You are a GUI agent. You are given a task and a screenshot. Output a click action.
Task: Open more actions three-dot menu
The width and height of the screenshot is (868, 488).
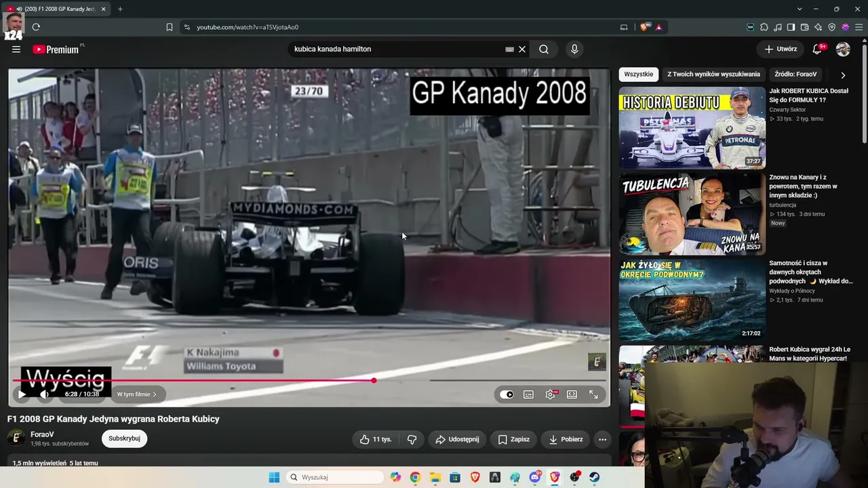click(x=602, y=439)
